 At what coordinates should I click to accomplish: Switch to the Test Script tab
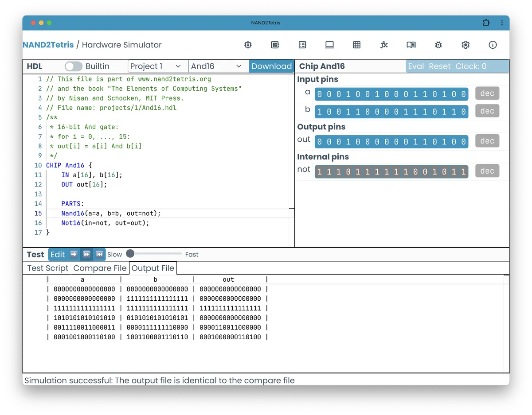(x=48, y=268)
